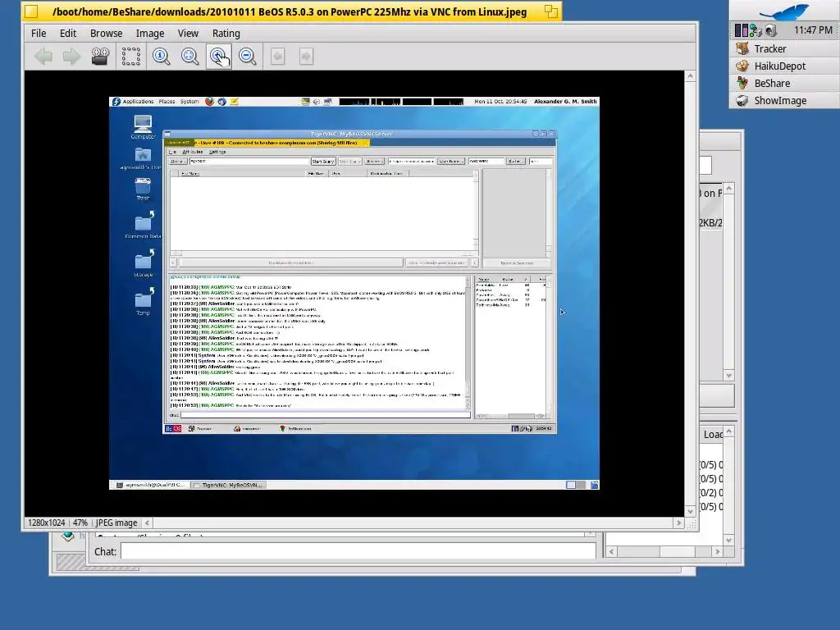Click the 1280x1024 status bar entry
Image resolution: width=840 pixels, height=630 pixels.
47,523
